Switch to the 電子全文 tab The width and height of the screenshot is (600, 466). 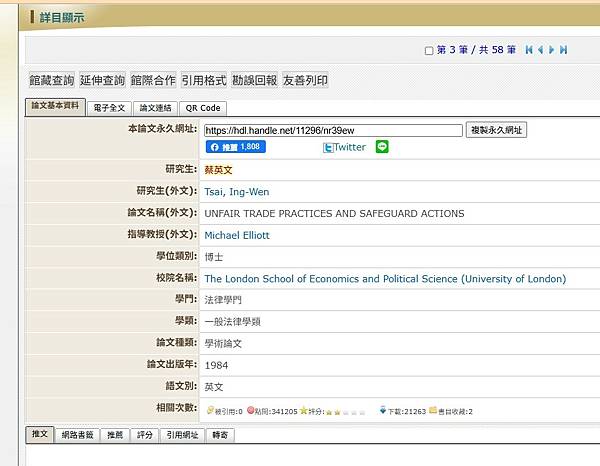point(109,108)
